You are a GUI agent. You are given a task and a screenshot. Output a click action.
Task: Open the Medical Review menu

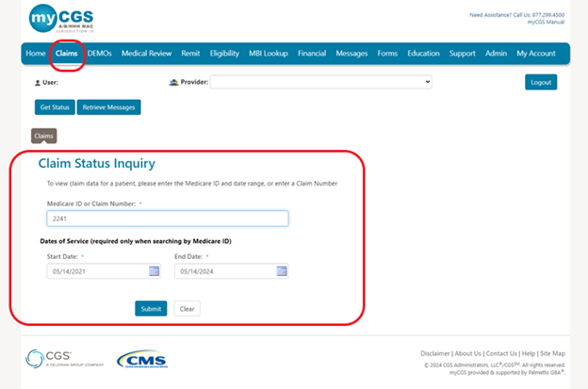(x=149, y=54)
